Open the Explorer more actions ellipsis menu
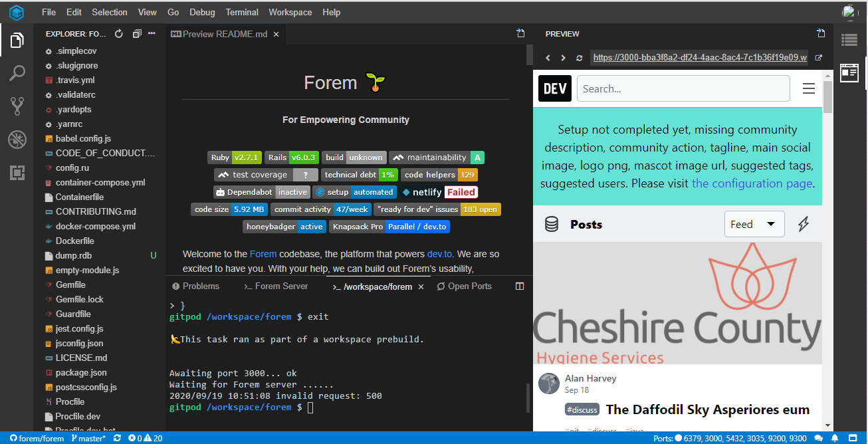 [152, 34]
